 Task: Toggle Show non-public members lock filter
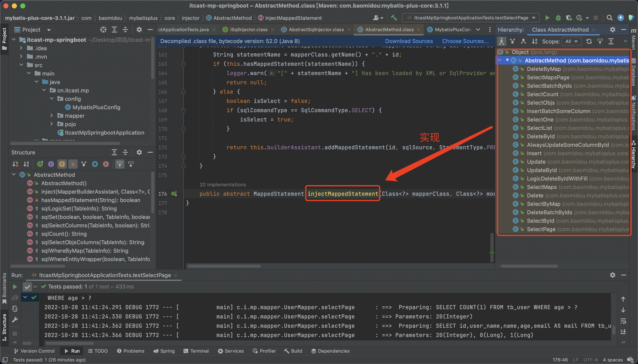(x=73, y=164)
